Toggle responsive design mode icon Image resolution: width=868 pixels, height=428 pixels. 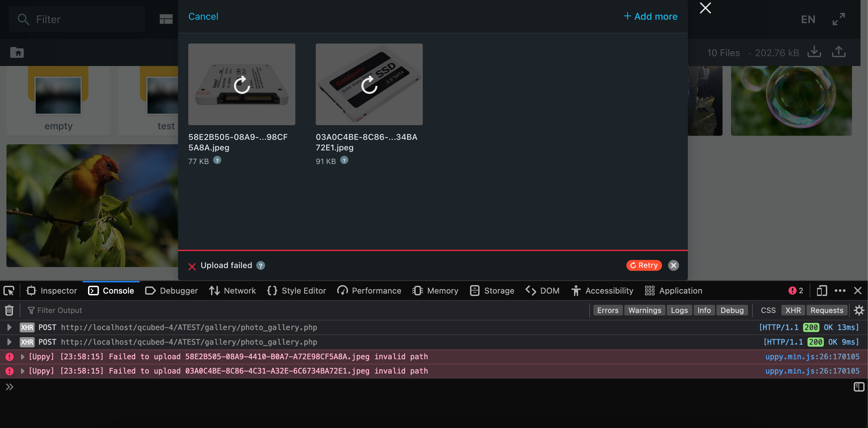(x=822, y=291)
